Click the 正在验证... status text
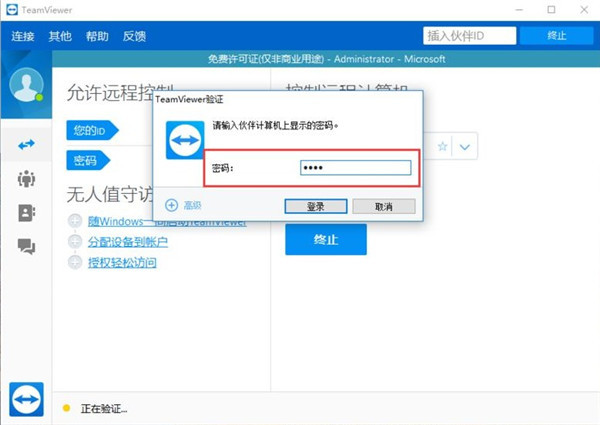600x425 pixels. click(x=104, y=409)
